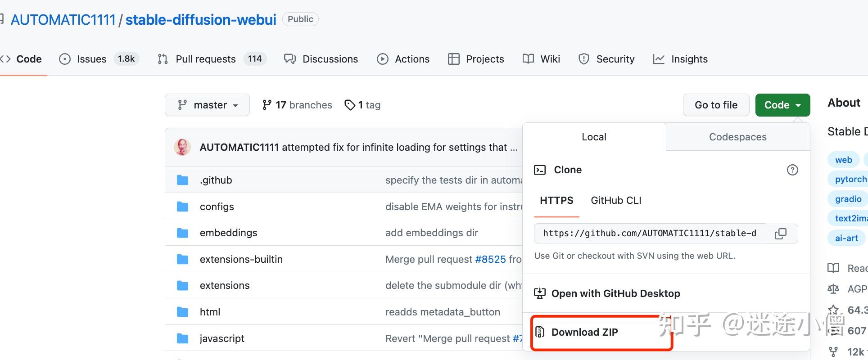This screenshot has width=868, height=360.
Task: Click the tag icon beside 1 tag
Action: click(350, 105)
